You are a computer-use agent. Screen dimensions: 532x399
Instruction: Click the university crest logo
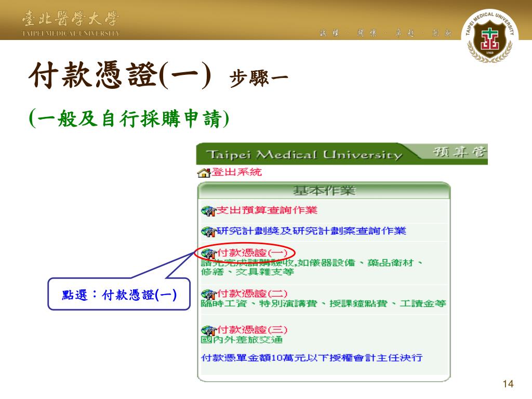(489, 36)
